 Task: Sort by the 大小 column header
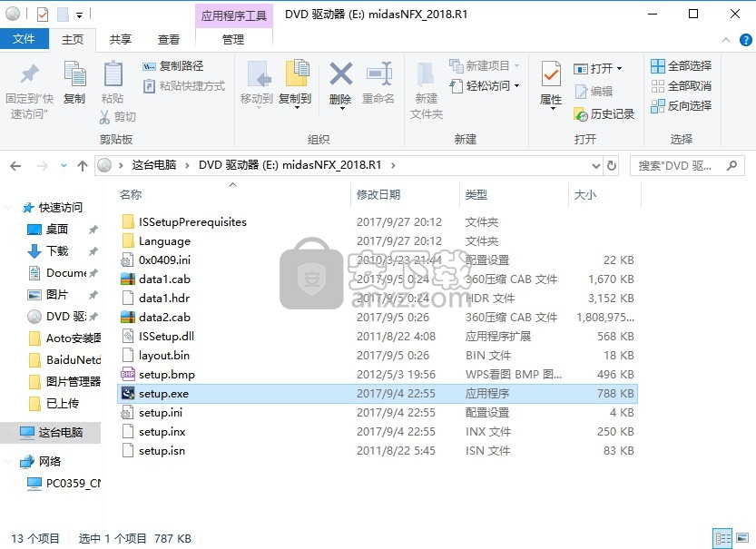point(585,195)
